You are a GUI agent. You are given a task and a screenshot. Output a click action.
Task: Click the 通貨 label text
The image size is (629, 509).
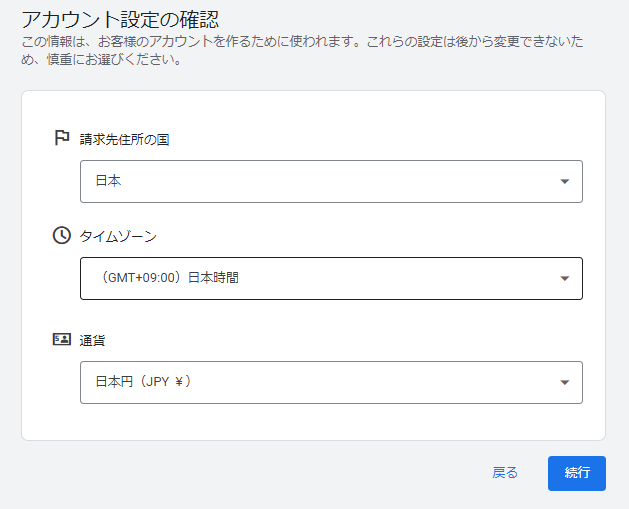click(93, 340)
